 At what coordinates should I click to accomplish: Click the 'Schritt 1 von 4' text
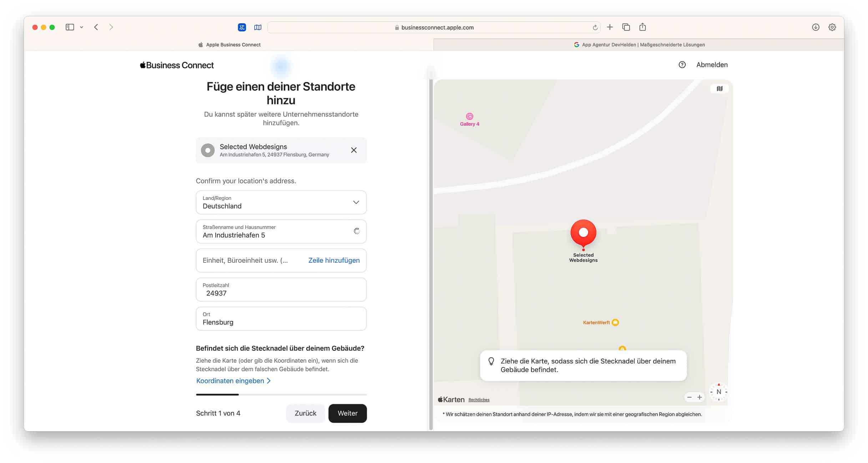pyautogui.click(x=218, y=413)
